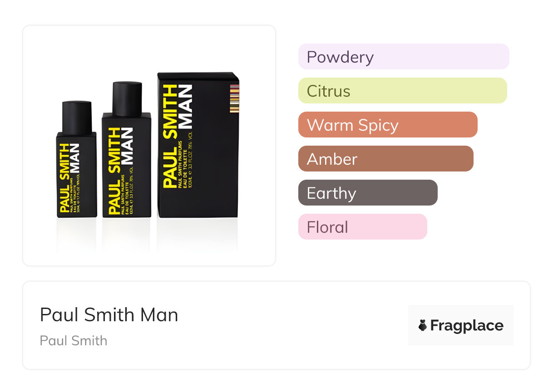This screenshot has width=553, height=392.
Task: Click the cap of the medium bottle
Action: [x=127, y=98]
